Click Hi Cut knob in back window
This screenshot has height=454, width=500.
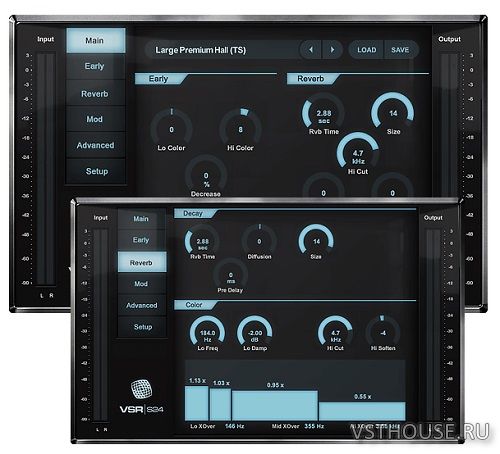click(358, 153)
